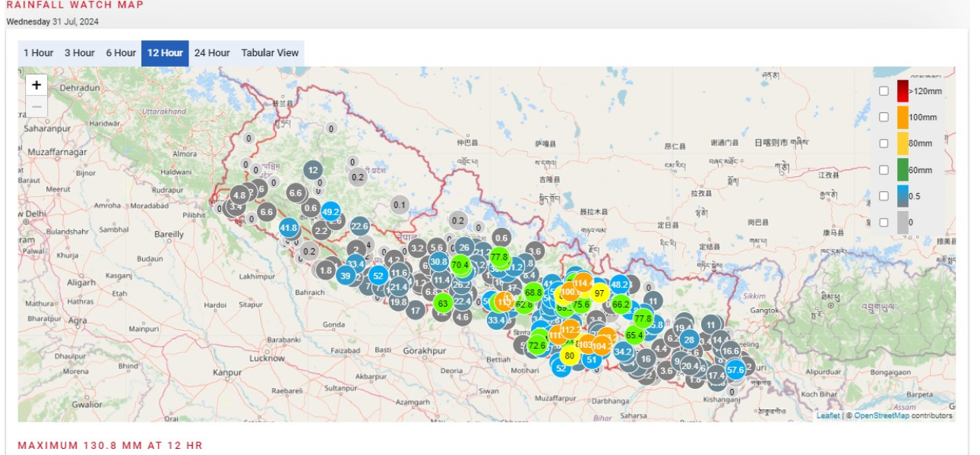Open the OpenStreetMap attribution link
The width and height of the screenshot is (980, 455).
point(880,416)
